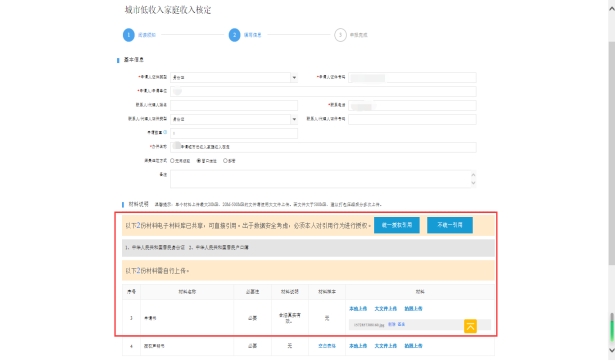Click inside the 备注 textarea
The width and height of the screenshot is (615, 361).
tap(323, 179)
